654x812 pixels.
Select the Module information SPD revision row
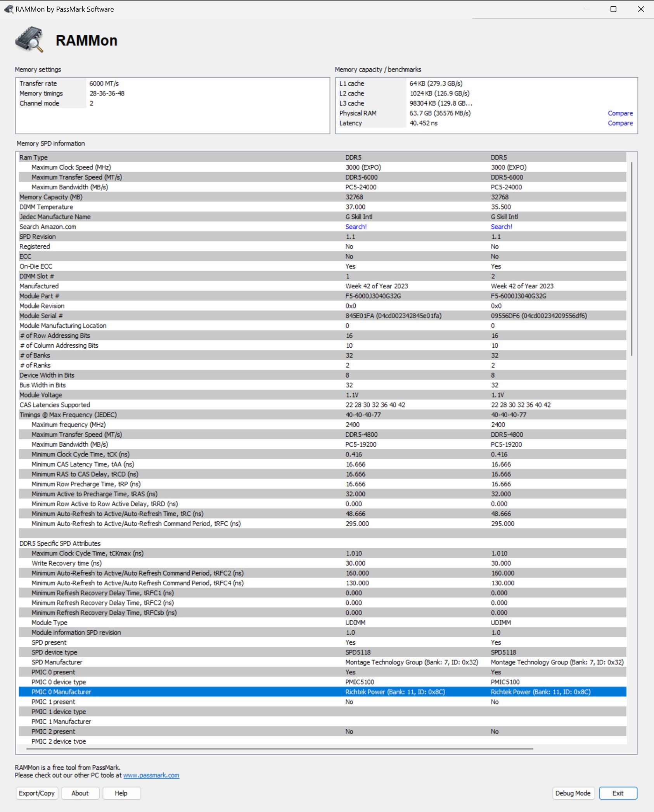pos(322,632)
